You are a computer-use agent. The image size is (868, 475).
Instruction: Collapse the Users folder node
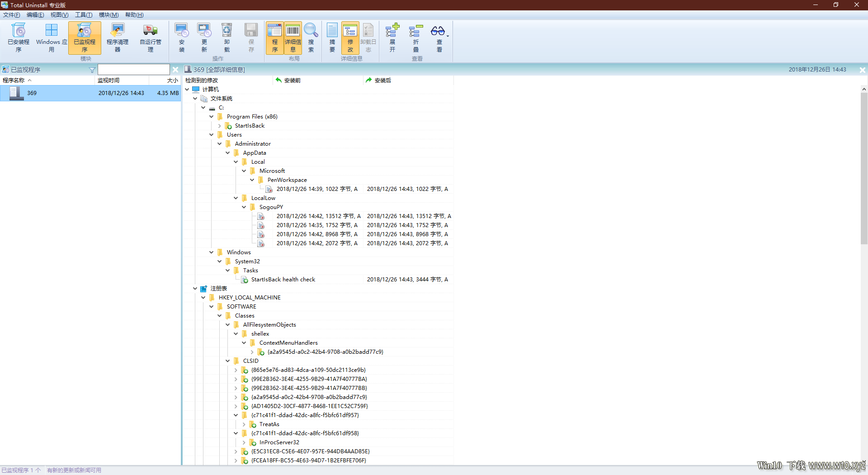(212, 134)
